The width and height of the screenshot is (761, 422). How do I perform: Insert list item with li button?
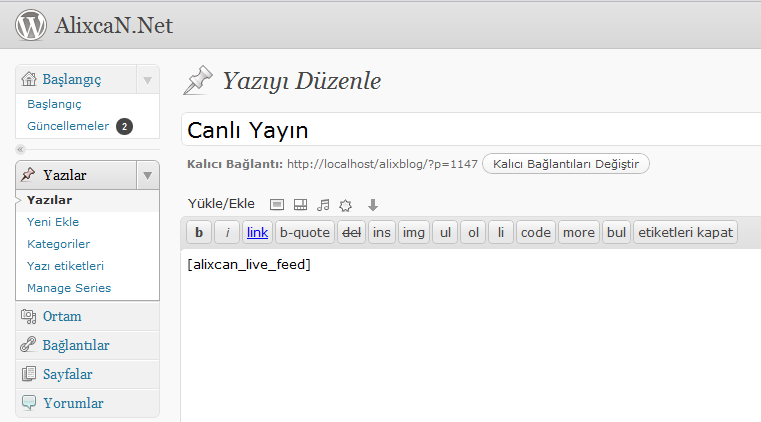[501, 232]
